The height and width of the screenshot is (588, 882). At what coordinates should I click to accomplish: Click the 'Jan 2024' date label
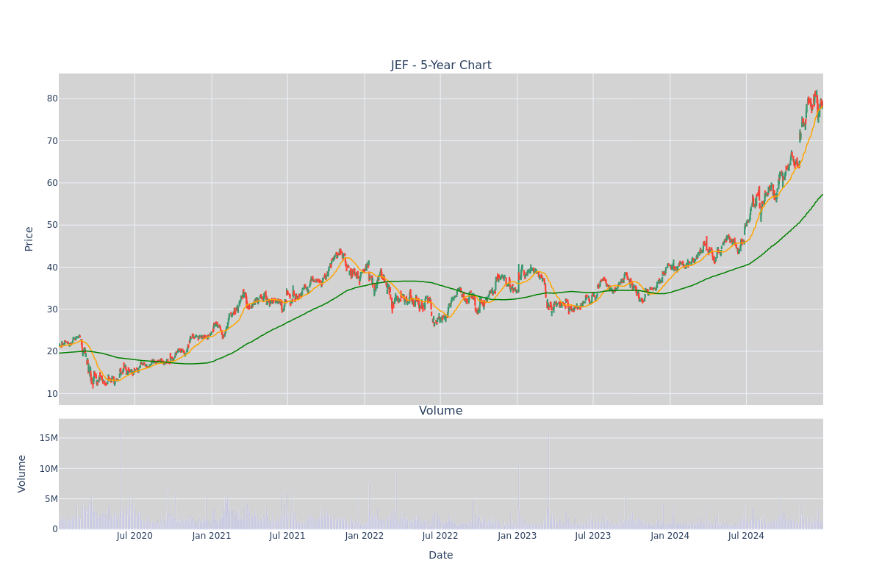coord(670,536)
